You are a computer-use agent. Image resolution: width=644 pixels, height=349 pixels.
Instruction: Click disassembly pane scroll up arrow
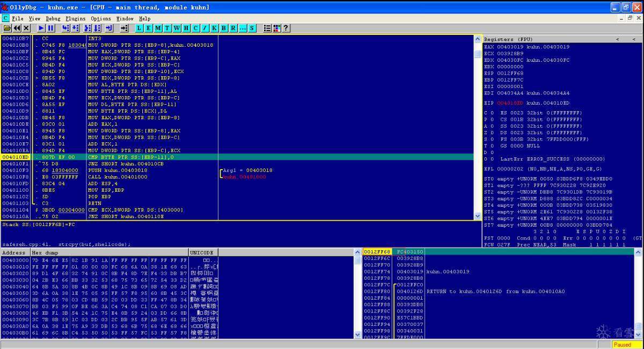(x=478, y=39)
